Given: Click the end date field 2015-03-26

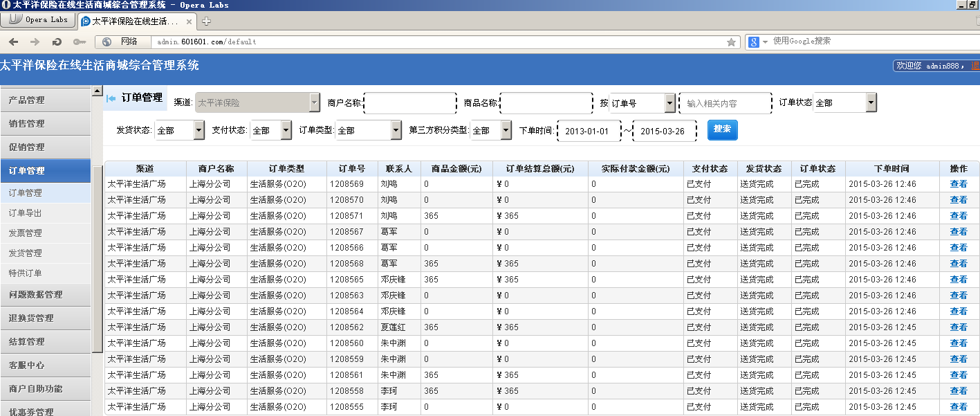Looking at the screenshot, I should [664, 131].
